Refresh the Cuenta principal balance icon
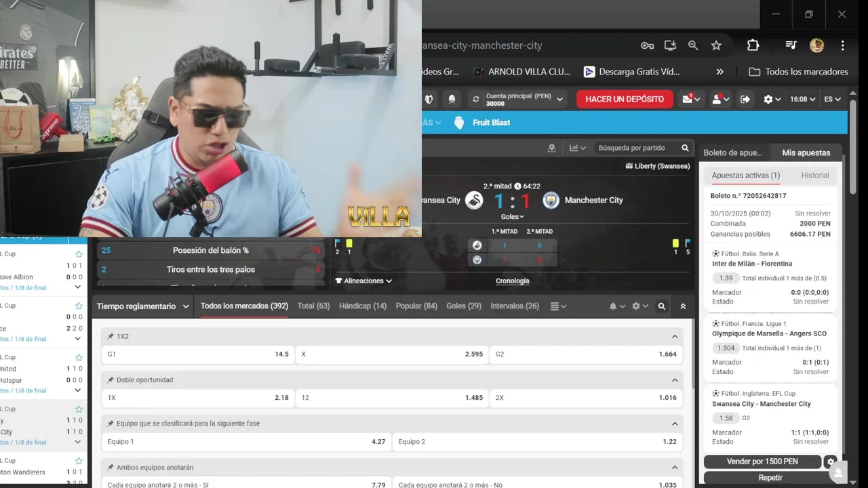Image resolution: width=868 pixels, height=488 pixels. tap(476, 99)
